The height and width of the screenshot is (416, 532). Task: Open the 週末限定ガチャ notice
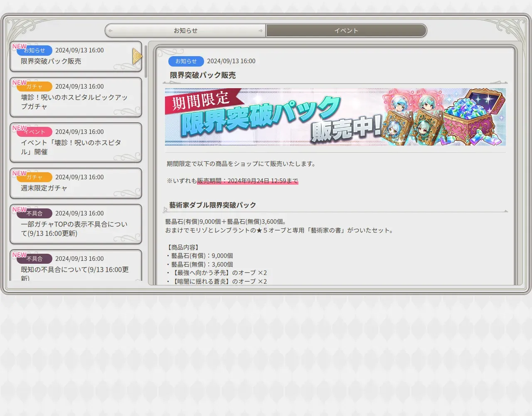[76, 183]
